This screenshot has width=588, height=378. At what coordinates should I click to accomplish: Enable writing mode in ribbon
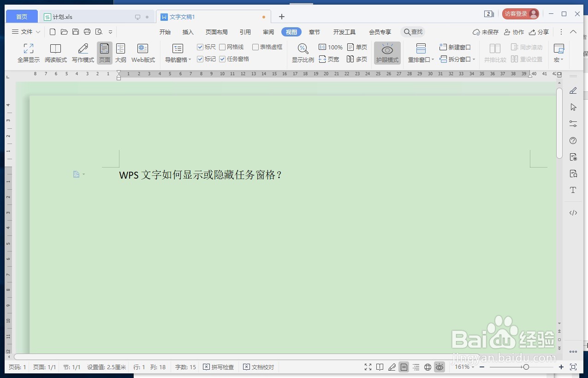[83, 53]
